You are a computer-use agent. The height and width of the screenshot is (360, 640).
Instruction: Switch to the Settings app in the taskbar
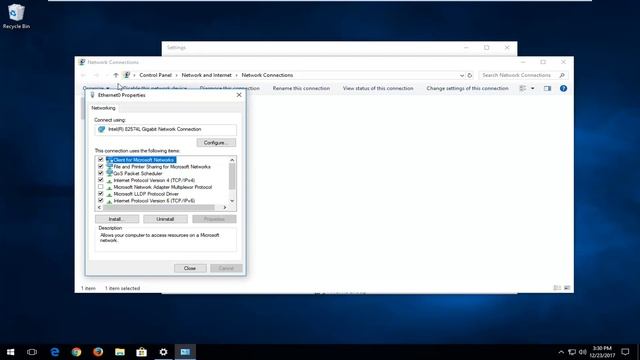(163, 352)
